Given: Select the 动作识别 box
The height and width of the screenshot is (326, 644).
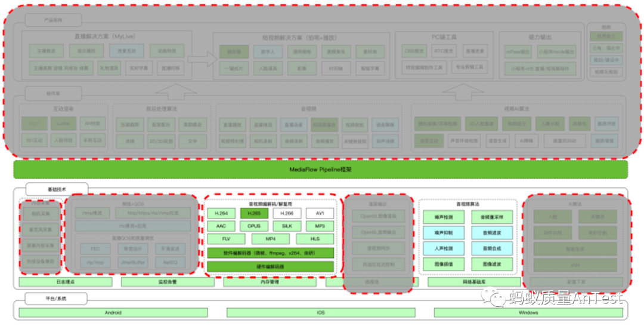Looking at the screenshot, I should 552,233.
